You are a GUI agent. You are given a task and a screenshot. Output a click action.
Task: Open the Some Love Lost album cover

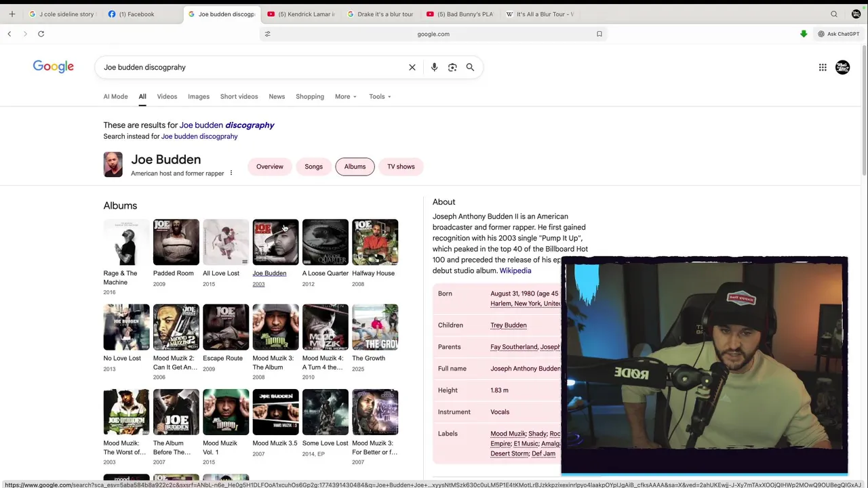click(325, 412)
